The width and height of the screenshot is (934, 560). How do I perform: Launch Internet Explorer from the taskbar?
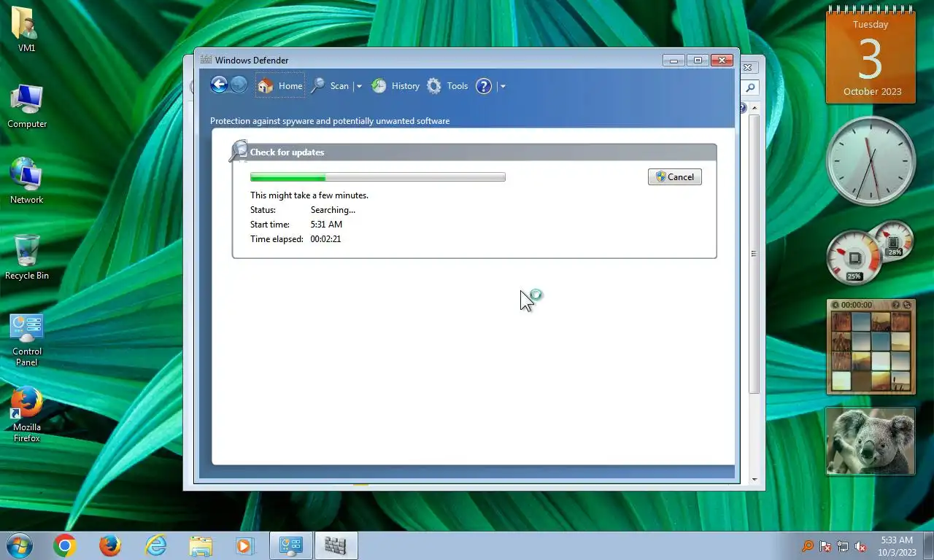point(155,545)
